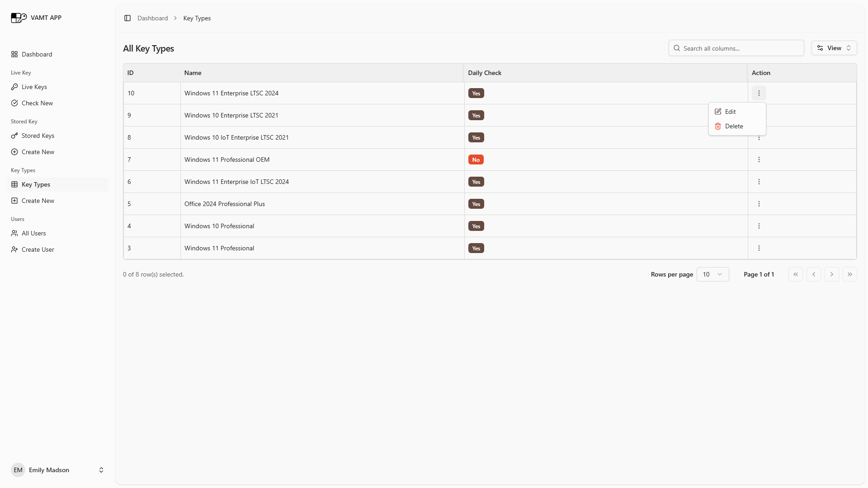Viewport: 868px width, 488px height.
Task: Choose Delete from the context menu
Action: [x=734, y=126]
